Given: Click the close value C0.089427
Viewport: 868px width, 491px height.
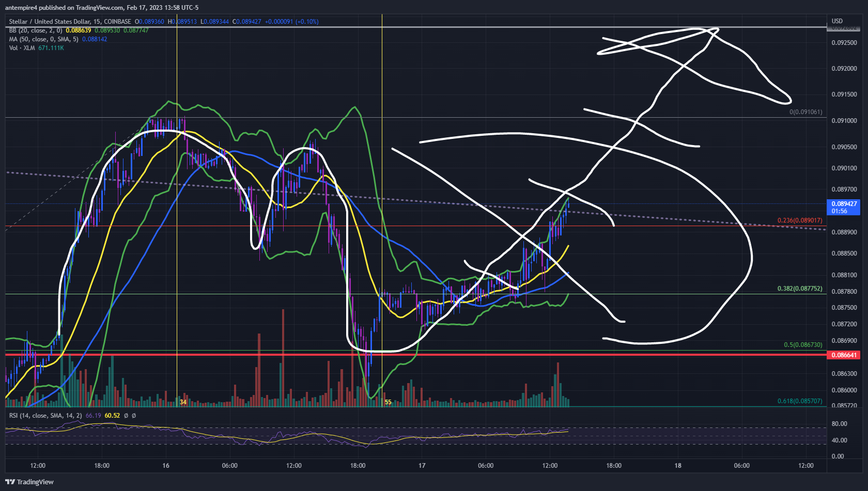Looking at the screenshot, I should tap(247, 22).
